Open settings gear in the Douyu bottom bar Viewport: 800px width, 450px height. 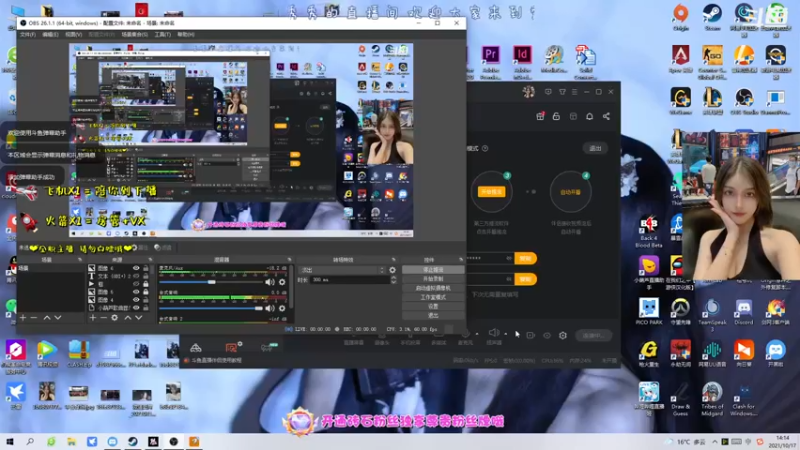point(563,335)
